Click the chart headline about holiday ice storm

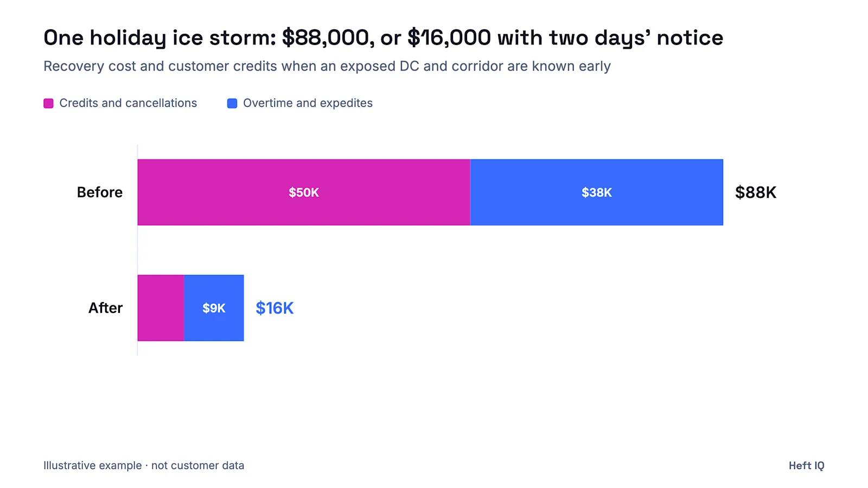tap(384, 38)
